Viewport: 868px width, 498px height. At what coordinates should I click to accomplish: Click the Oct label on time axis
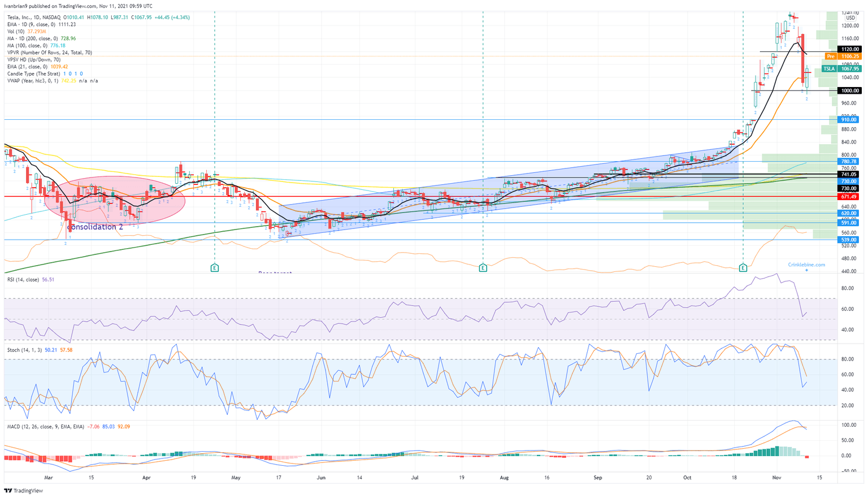coord(687,478)
